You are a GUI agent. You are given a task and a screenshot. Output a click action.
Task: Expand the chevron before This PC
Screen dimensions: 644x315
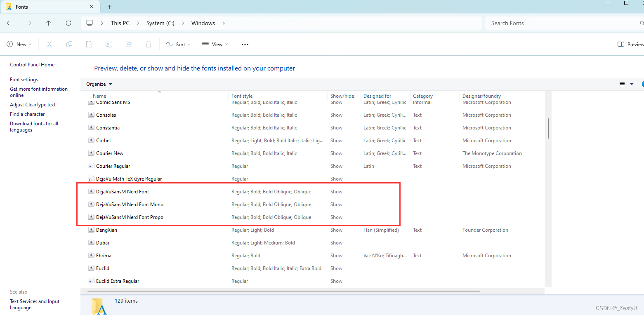tap(102, 23)
